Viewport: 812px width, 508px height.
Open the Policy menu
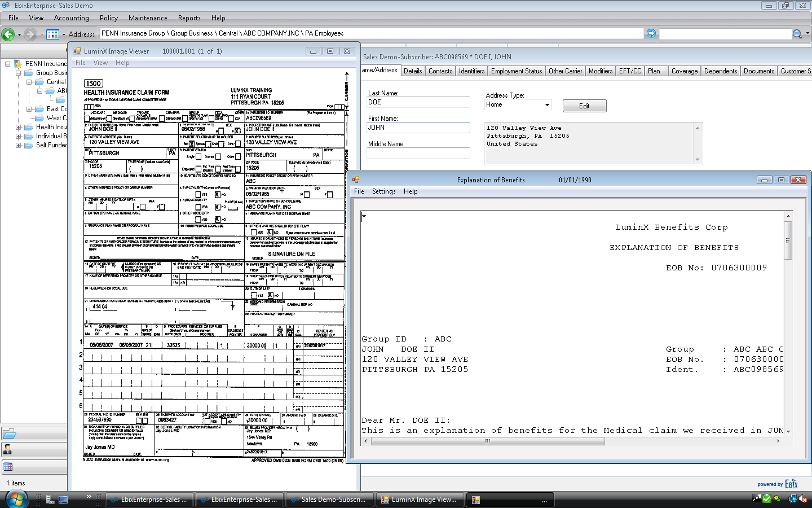click(x=109, y=18)
